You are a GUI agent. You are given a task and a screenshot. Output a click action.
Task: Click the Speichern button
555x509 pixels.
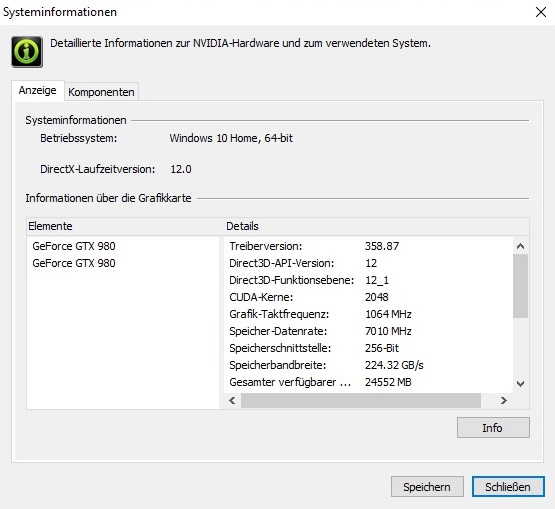coord(427,487)
